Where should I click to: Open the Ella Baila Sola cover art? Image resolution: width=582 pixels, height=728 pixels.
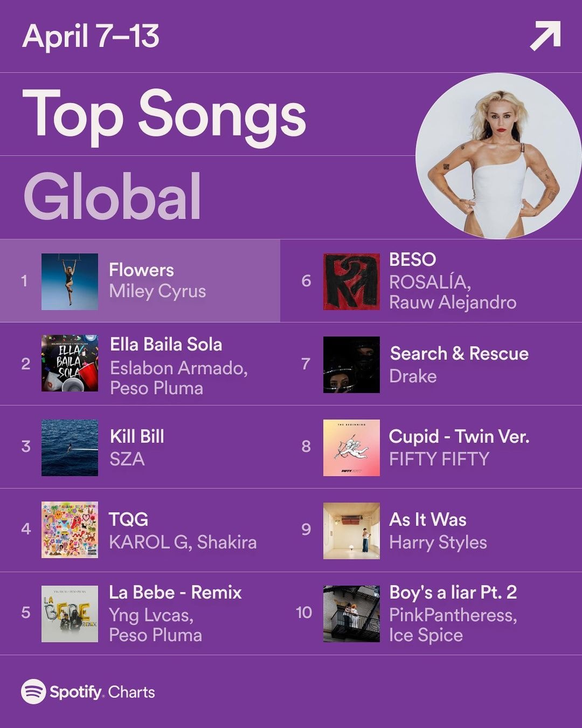point(70,363)
